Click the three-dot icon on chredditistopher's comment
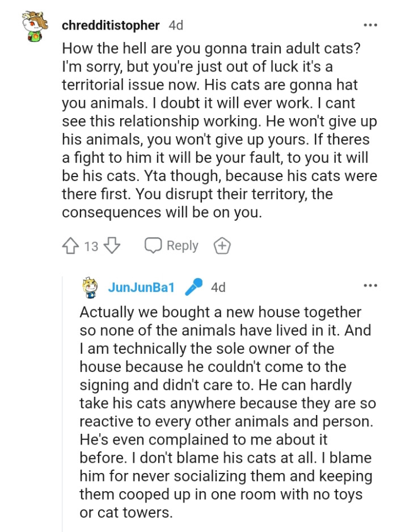 pyautogui.click(x=371, y=24)
